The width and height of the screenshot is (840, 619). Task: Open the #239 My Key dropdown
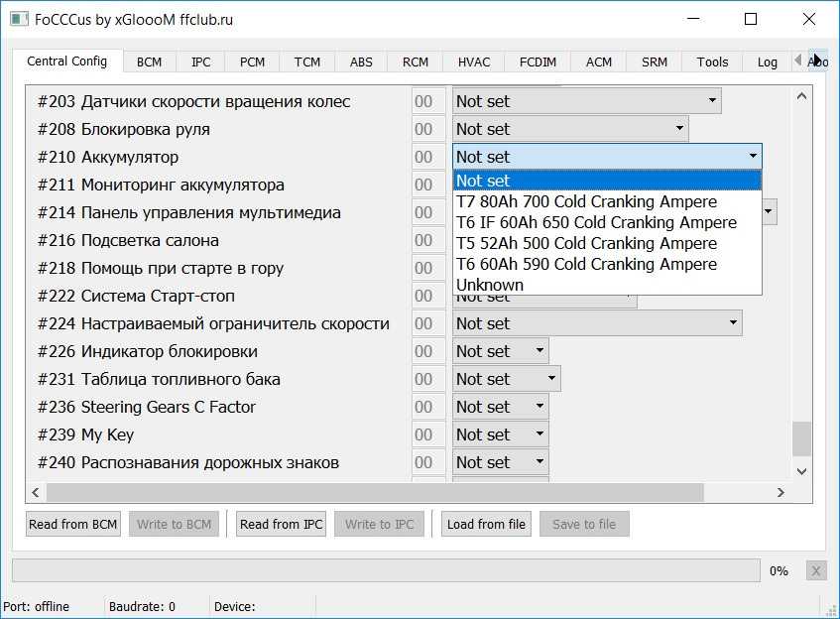(x=500, y=434)
